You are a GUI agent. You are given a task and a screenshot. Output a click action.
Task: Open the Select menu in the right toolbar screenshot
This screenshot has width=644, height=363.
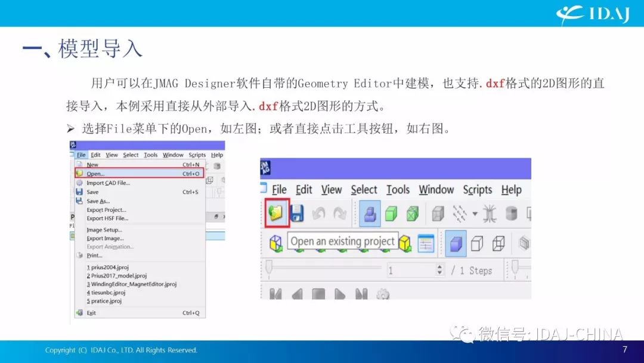(364, 189)
